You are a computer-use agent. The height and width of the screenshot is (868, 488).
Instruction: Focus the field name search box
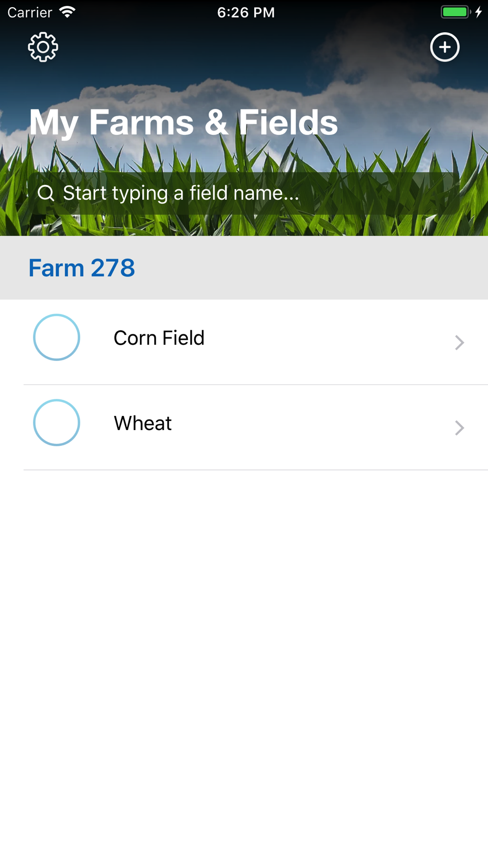244,193
